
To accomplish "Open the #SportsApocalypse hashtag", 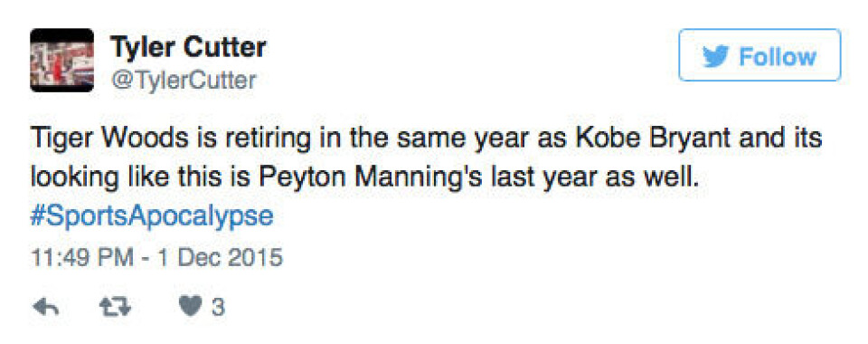I will [152, 216].
